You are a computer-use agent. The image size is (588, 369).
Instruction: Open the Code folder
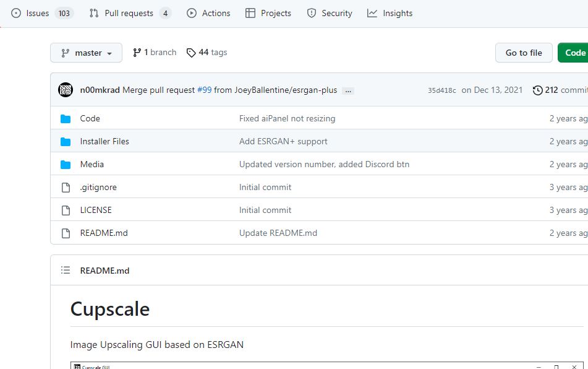[90, 118]
